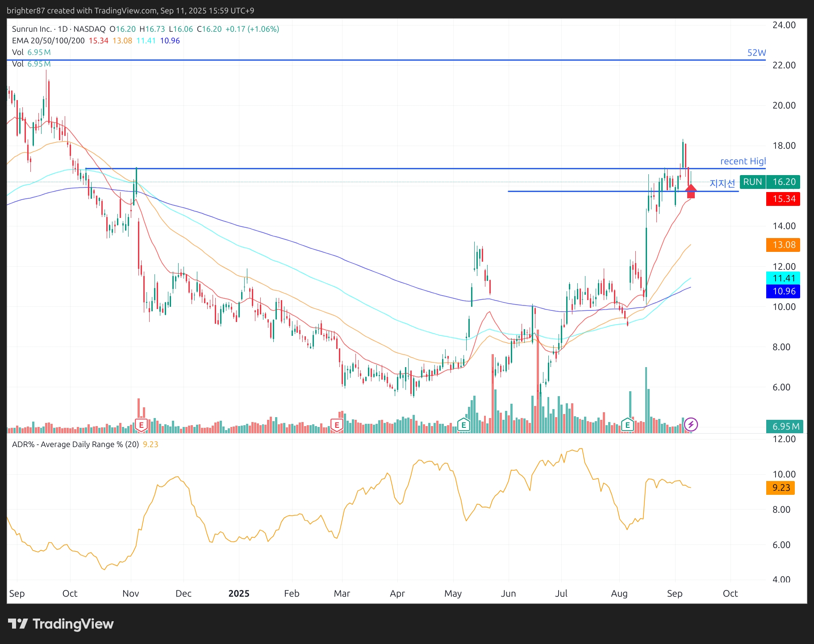
Task: Open the green earnings E marker in May
Action: click(x=463, y=425)
